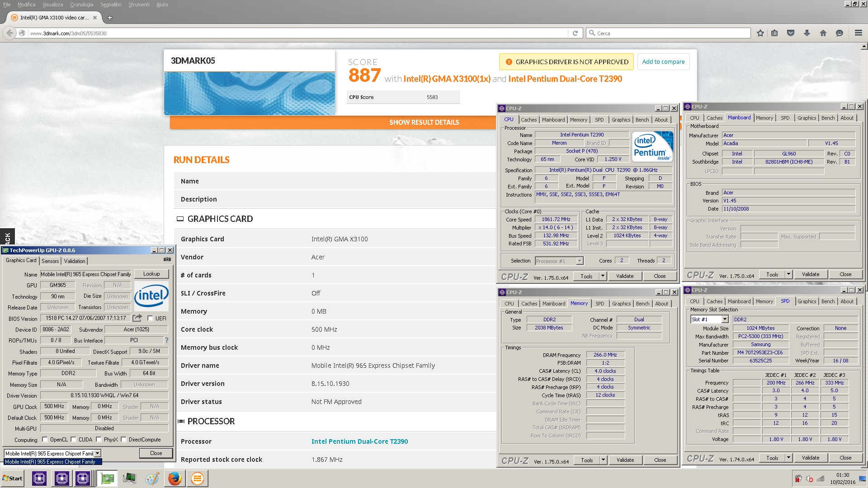Click the URL address field
The image size is (868, 488).
tap(298, 33)
